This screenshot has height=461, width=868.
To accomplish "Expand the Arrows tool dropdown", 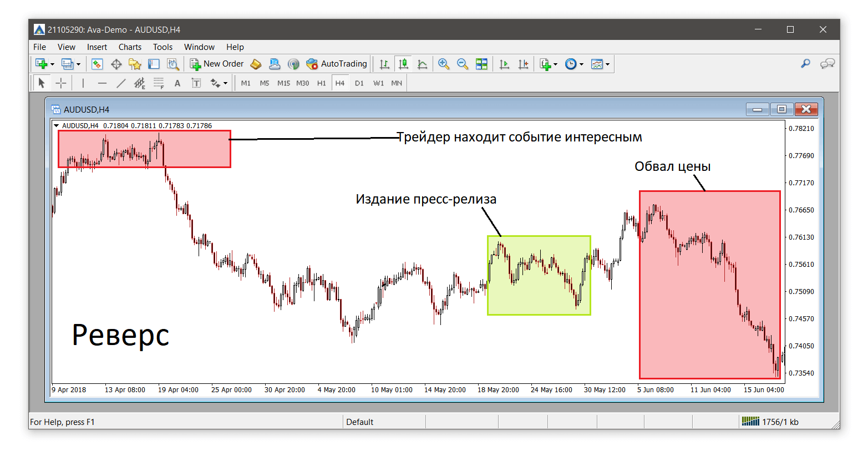I will [225, 84].
